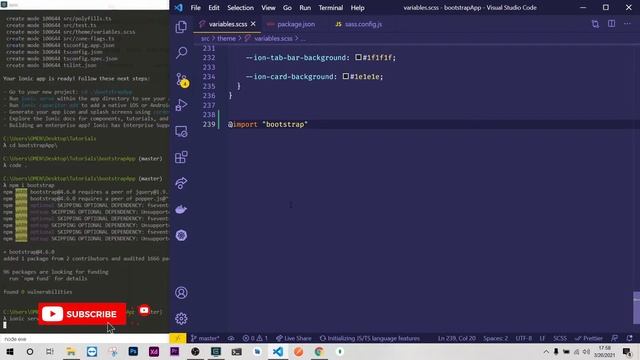Click the feedback icon in status bar

point(614,338)
